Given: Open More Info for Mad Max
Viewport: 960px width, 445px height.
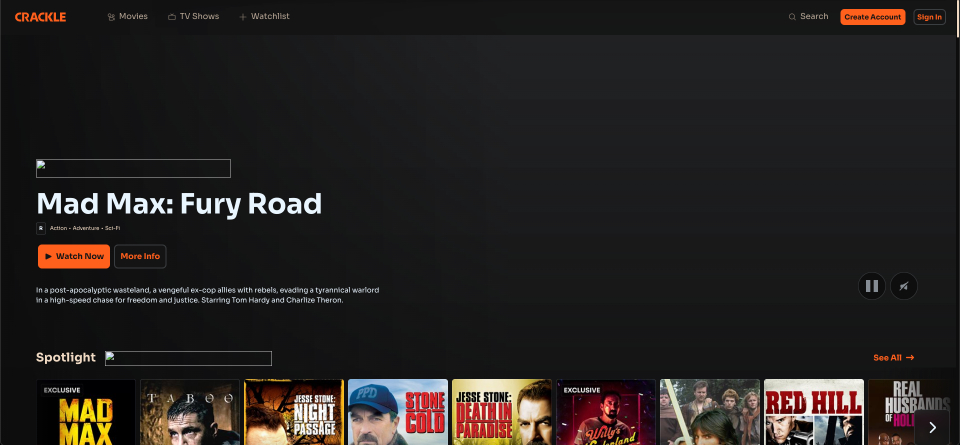Looking at the screenshot, I should (x=140, y=256).
